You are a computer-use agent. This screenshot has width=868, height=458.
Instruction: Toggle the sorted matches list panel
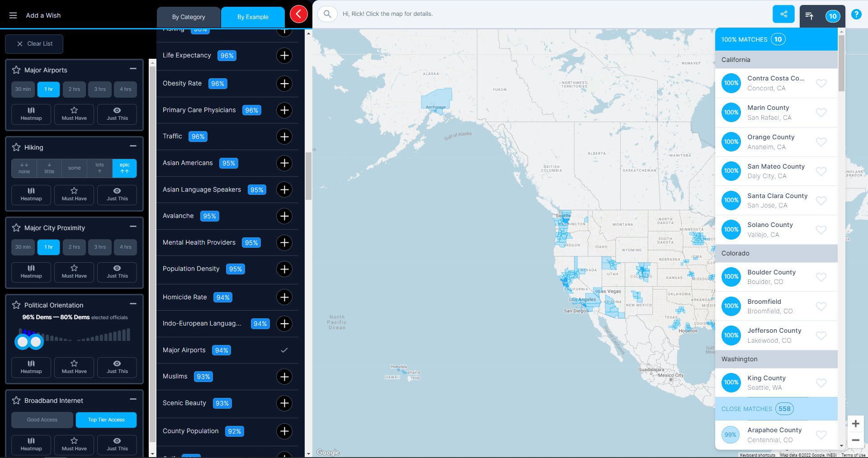click(810, 16)
